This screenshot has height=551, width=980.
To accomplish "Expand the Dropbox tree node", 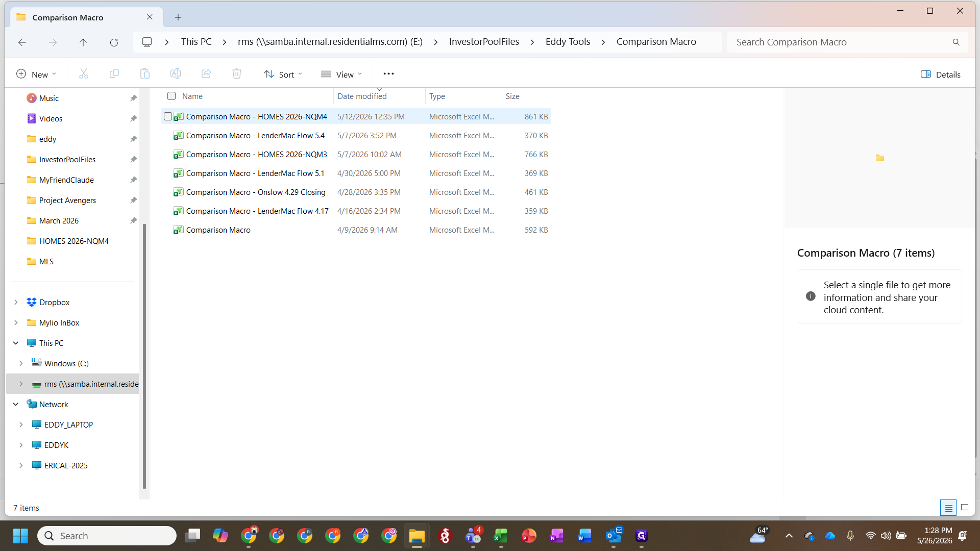I will tap(16, 302).
